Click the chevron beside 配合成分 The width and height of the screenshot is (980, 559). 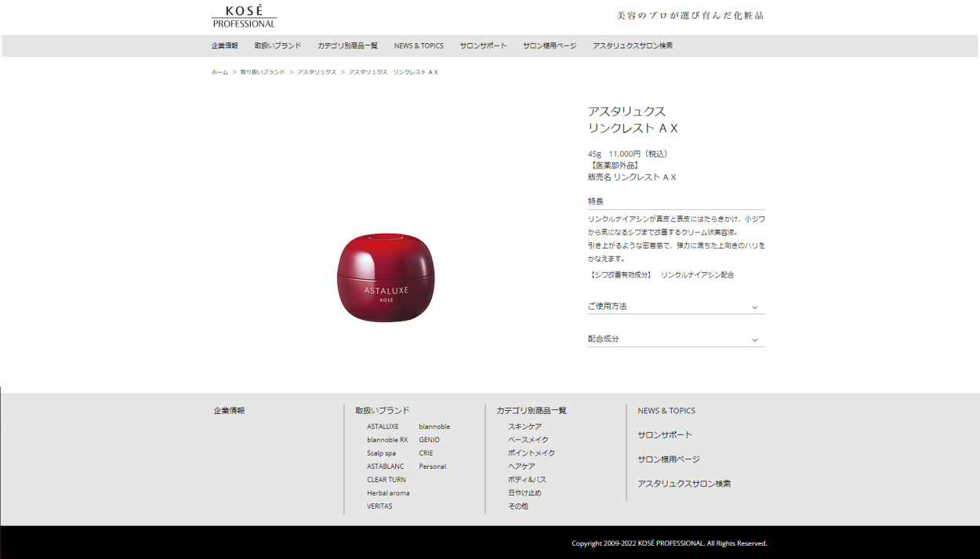(x=755, y=340)
